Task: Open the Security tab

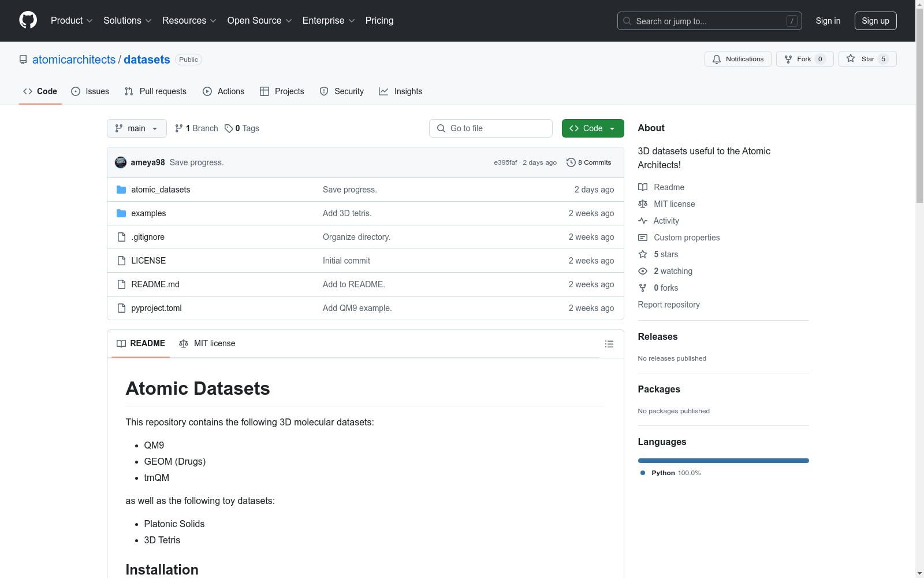Action: (342, 91)
